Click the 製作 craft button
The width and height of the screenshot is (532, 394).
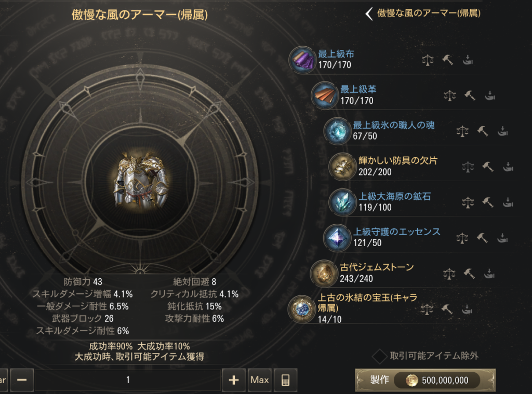(425, 380)
